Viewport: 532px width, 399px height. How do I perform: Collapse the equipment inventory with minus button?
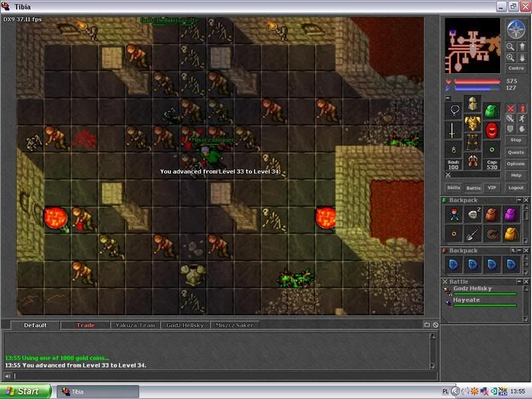click(448, 98)
